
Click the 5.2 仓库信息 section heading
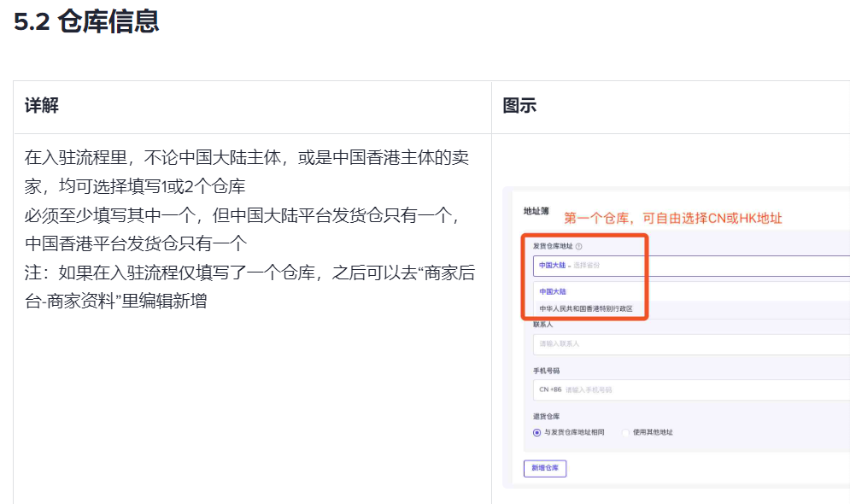tap(86, 22)
